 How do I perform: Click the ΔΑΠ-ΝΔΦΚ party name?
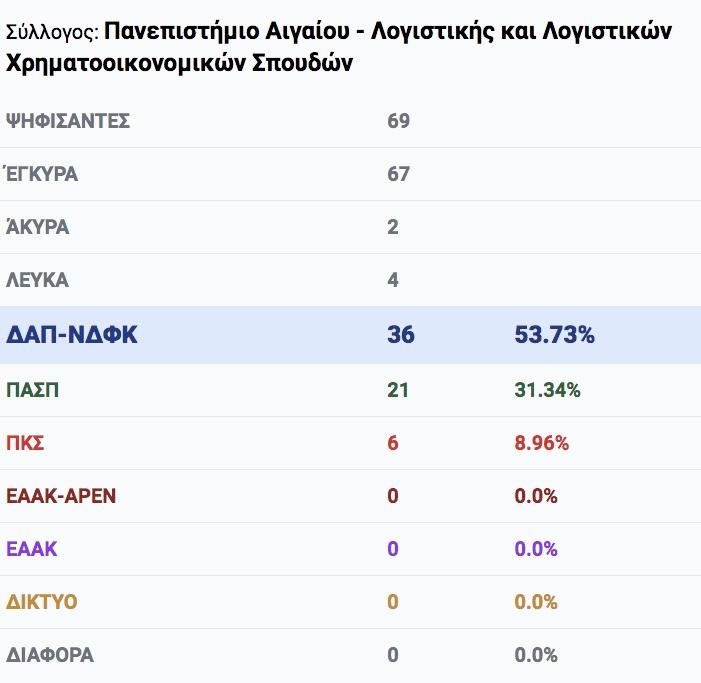[72, 335]
